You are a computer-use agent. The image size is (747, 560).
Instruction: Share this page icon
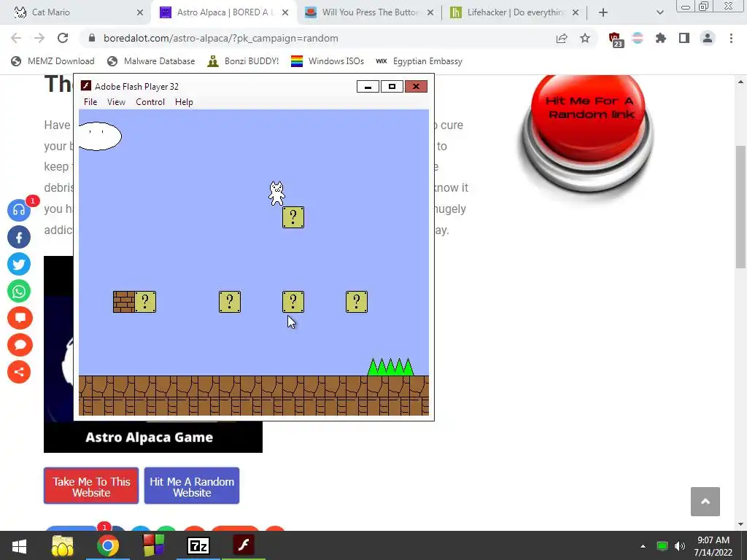562,38
